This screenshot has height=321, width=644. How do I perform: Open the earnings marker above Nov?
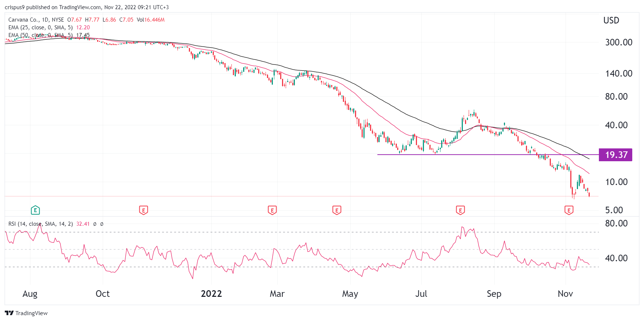568,210
